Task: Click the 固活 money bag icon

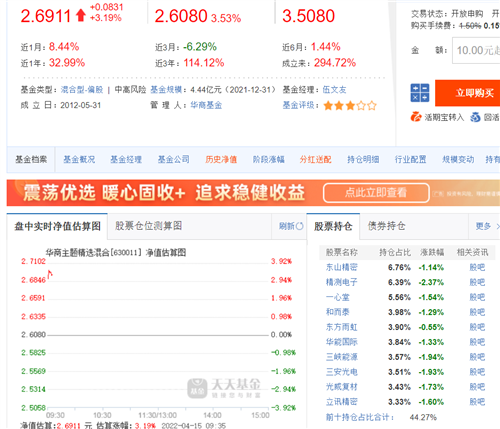Action: coord(475,117)
